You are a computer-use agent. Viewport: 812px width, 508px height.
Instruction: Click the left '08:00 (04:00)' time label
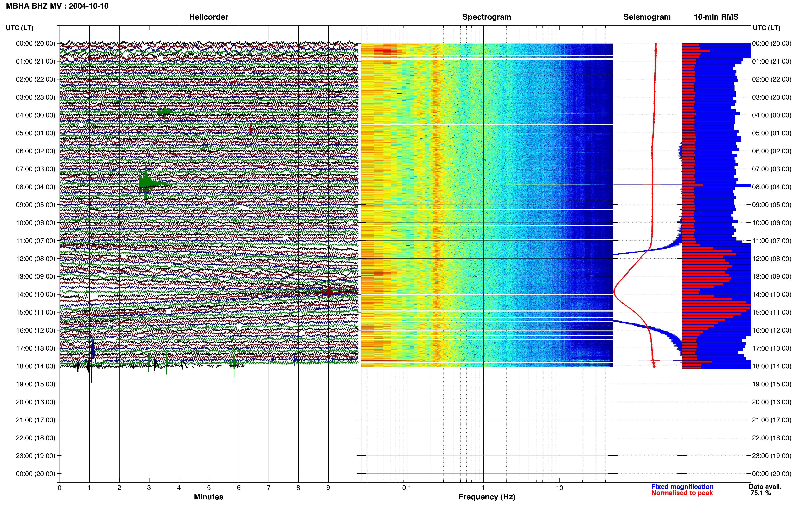[x=36, y=187]
